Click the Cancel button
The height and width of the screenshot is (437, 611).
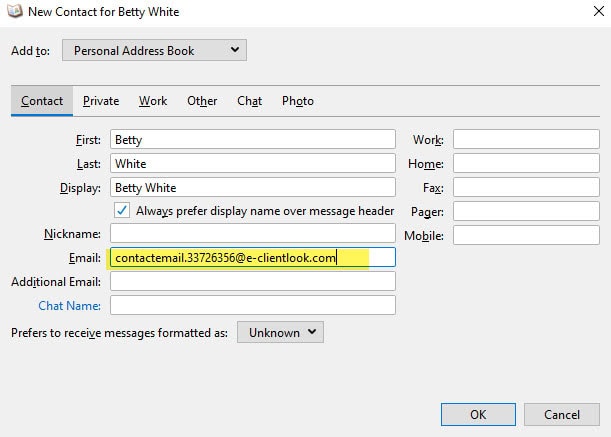562,414
